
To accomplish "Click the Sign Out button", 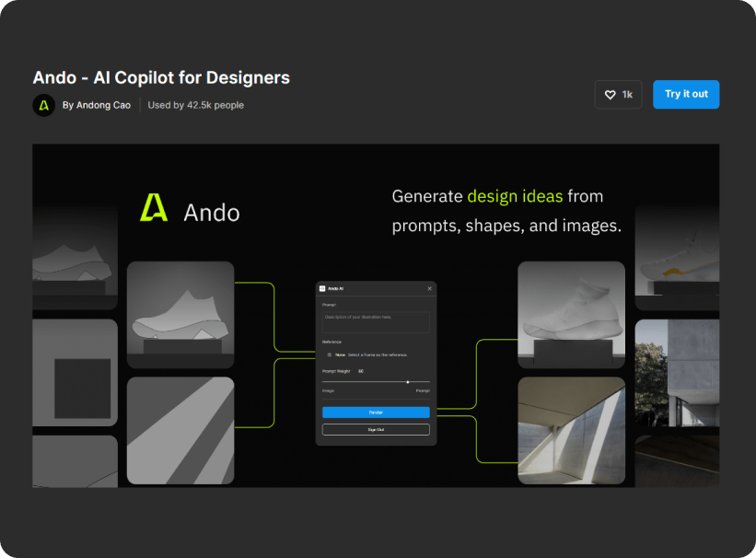I will point(376,430).
